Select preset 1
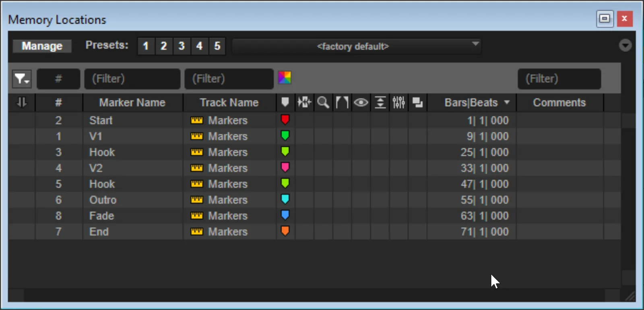Image resolution: width=644 pixels, height=310 pixels. coord(146,46)
